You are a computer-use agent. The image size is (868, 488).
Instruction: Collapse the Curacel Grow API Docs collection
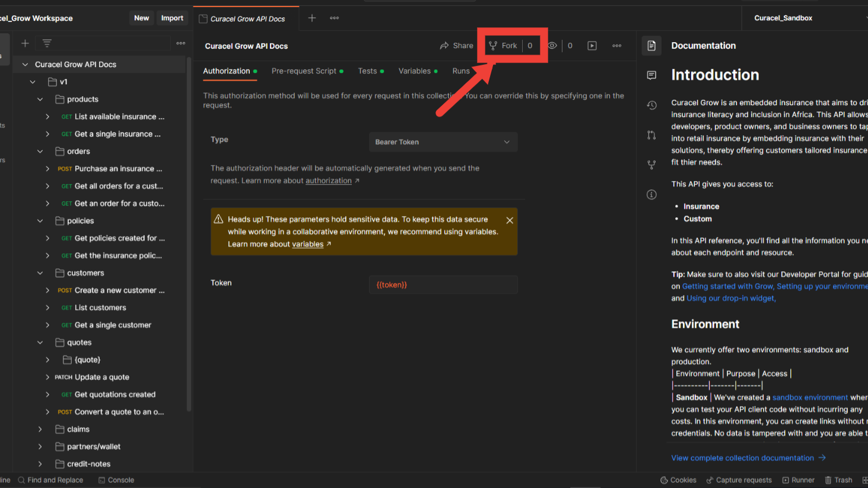[x=25, y=65]
